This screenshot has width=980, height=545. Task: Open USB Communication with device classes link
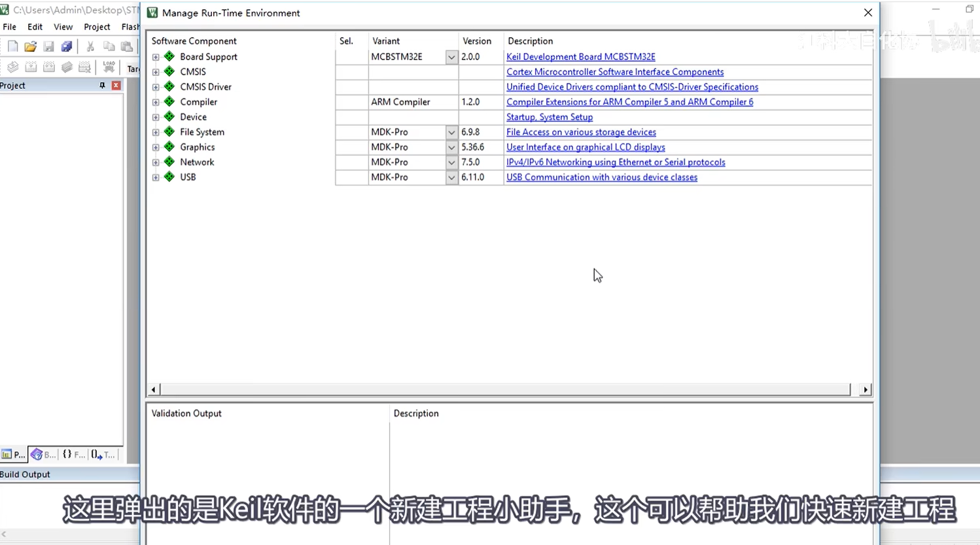click(602, 177)
